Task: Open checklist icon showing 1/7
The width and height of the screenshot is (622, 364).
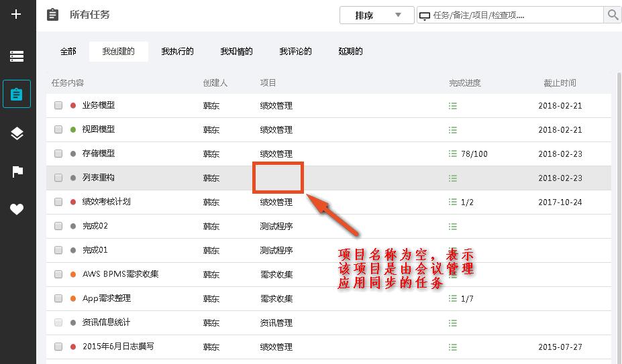Action: (x=453, y=298)
